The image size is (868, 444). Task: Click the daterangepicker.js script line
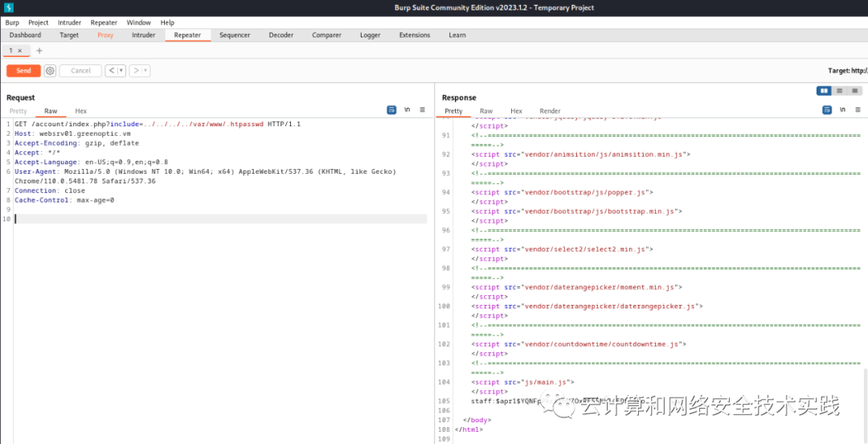588,306
